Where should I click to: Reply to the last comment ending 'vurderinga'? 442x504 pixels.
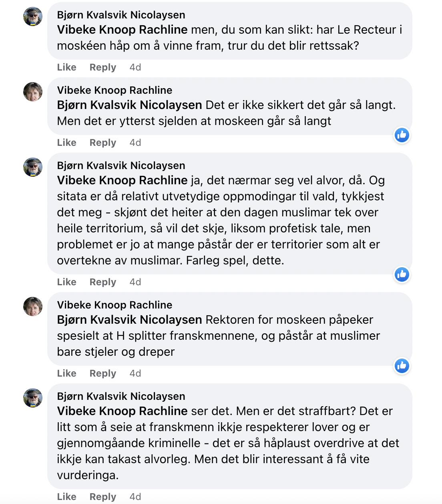(x=103, y=497)
